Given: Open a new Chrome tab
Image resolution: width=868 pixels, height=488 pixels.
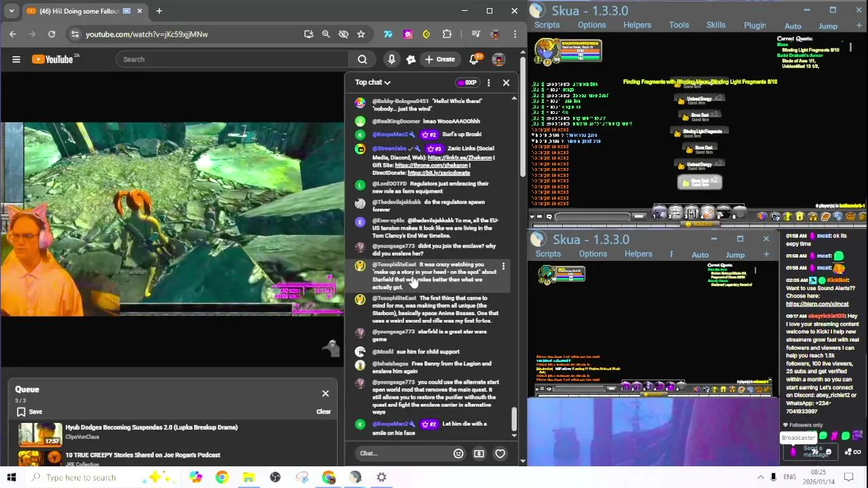Looking at the screenshot, I should (159, 11).
